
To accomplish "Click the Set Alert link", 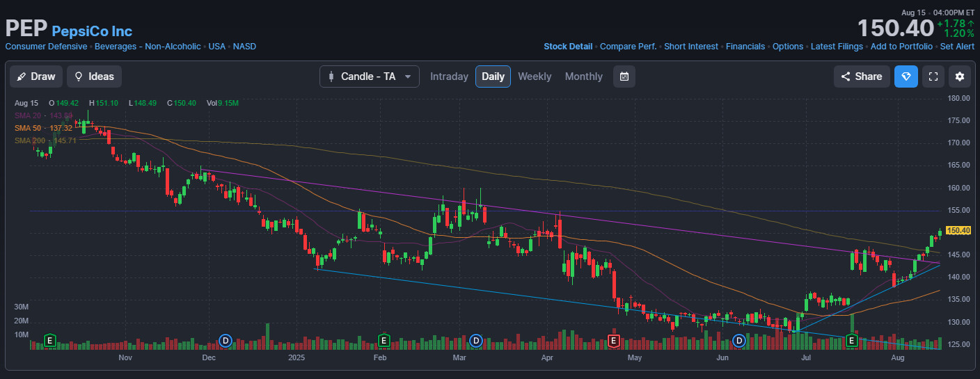I will (957, 47).
